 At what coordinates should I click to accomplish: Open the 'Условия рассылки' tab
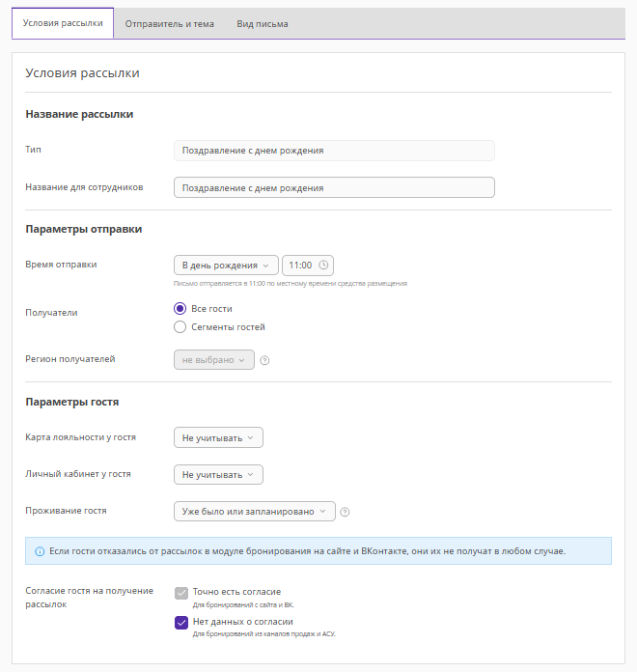pos(63,24)
